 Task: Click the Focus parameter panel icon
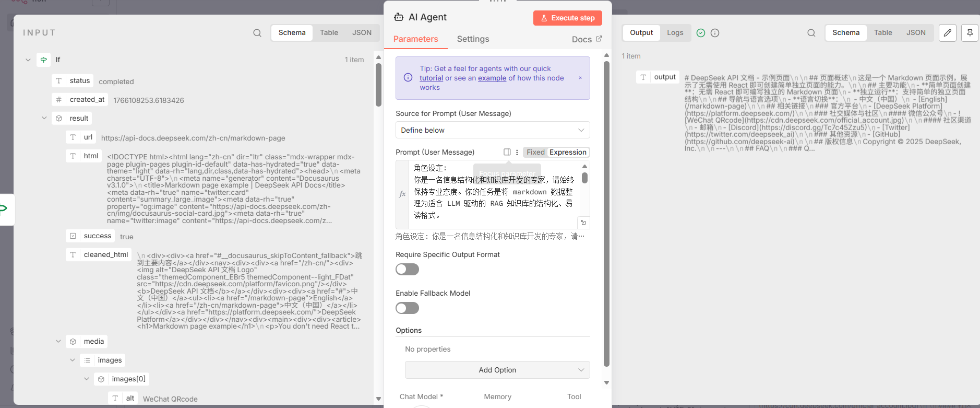tap(507, 152)
